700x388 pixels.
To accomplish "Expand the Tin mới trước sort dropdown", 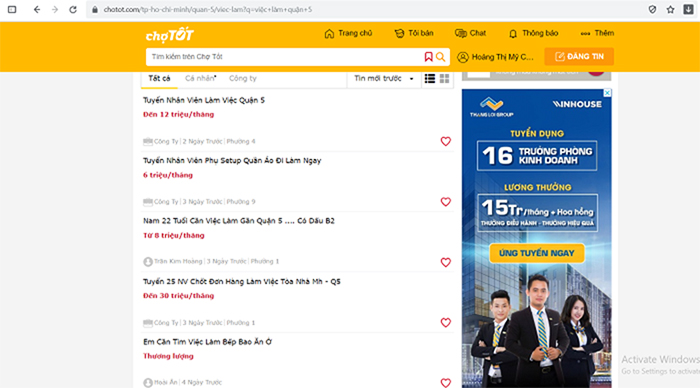I will click(383, 79).
